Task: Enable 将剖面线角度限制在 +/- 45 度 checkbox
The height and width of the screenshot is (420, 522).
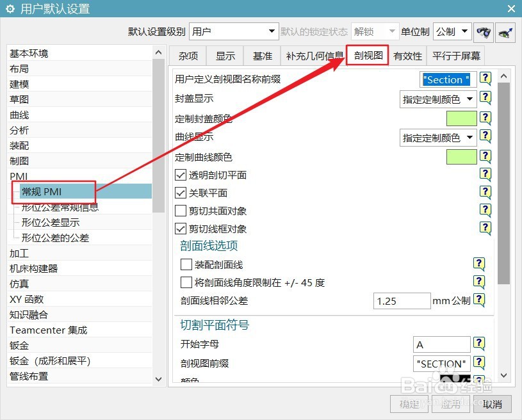Action: [186, 282]
